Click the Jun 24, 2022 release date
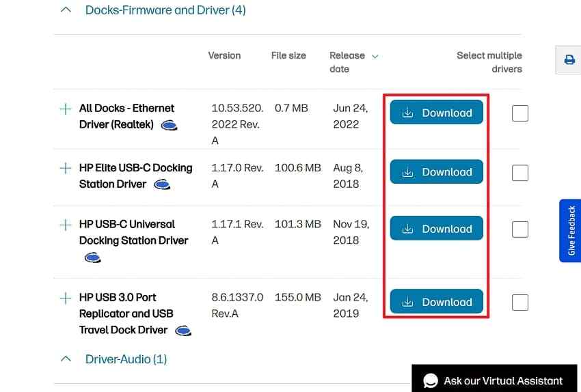Viewport: 581px width, 392px height. tap(350, 116)
